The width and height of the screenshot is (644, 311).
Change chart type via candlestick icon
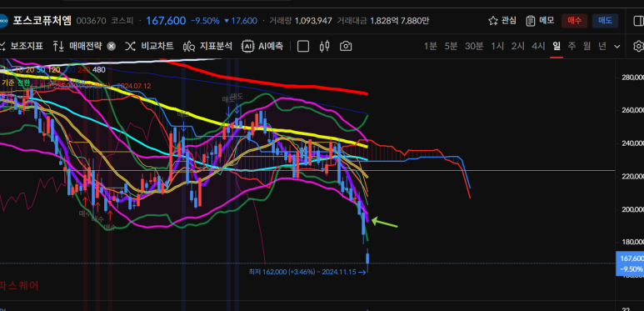click(324, 47)
